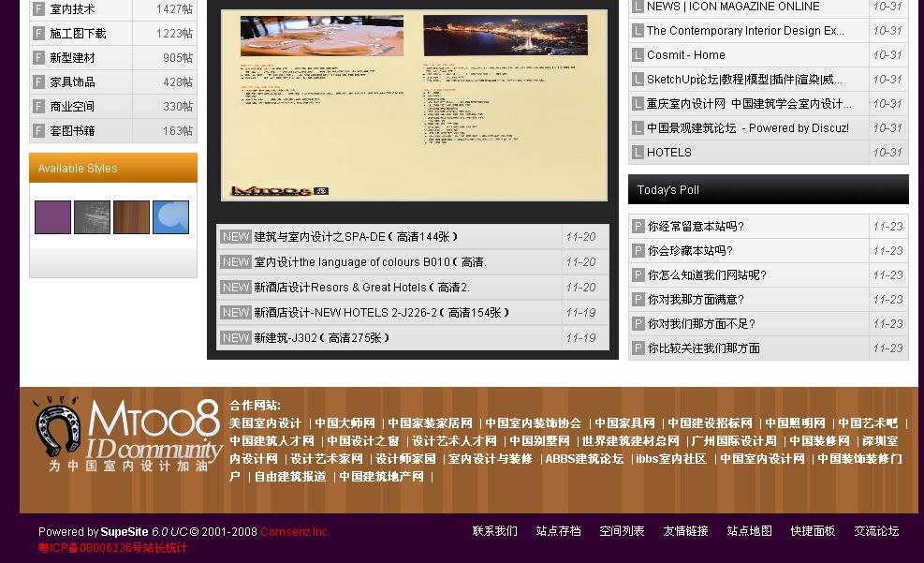Screen dimensions: 924x563
Task: Open the restaurant table photo thumbnail
Action: [322, 36]
